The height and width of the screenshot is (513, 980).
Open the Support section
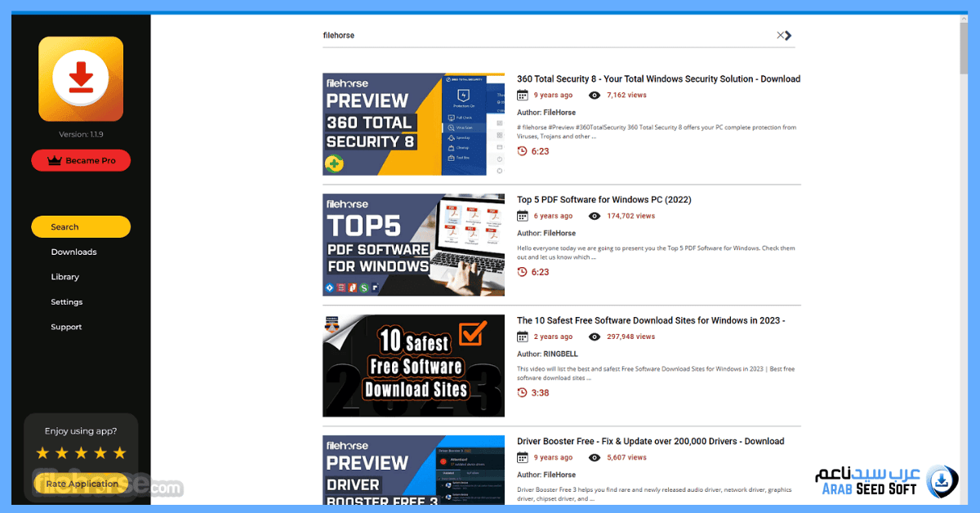[x=66, y=327]
